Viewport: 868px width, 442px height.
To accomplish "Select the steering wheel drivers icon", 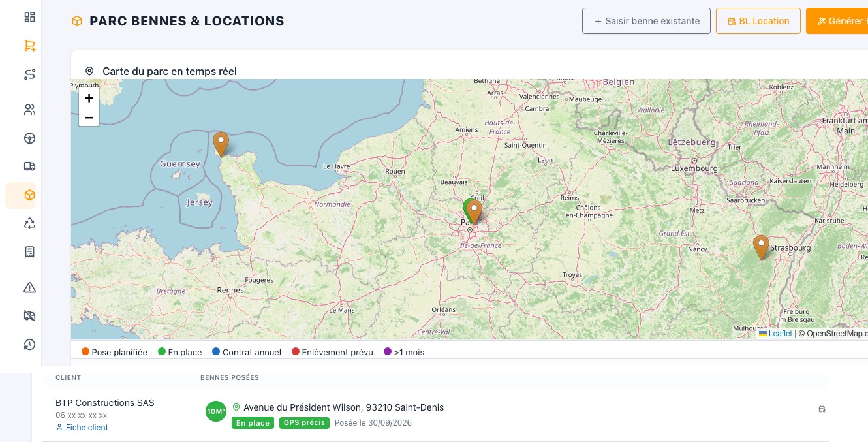I will (29, 138).
